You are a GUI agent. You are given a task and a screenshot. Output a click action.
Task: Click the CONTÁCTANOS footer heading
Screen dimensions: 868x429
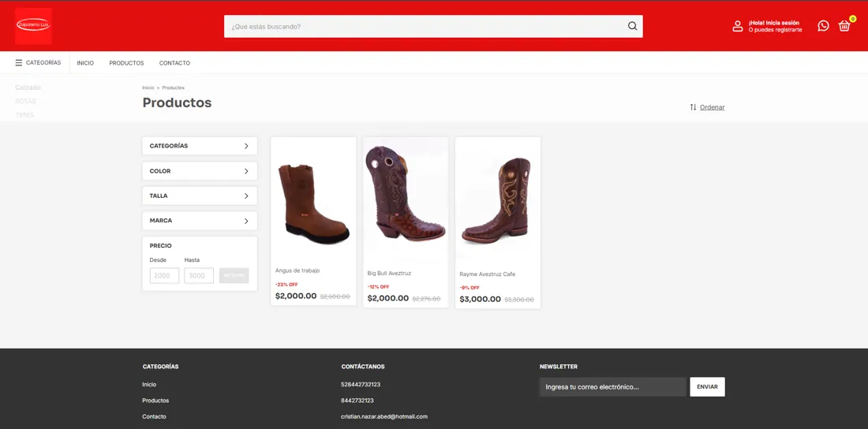(x=363, y=367)
